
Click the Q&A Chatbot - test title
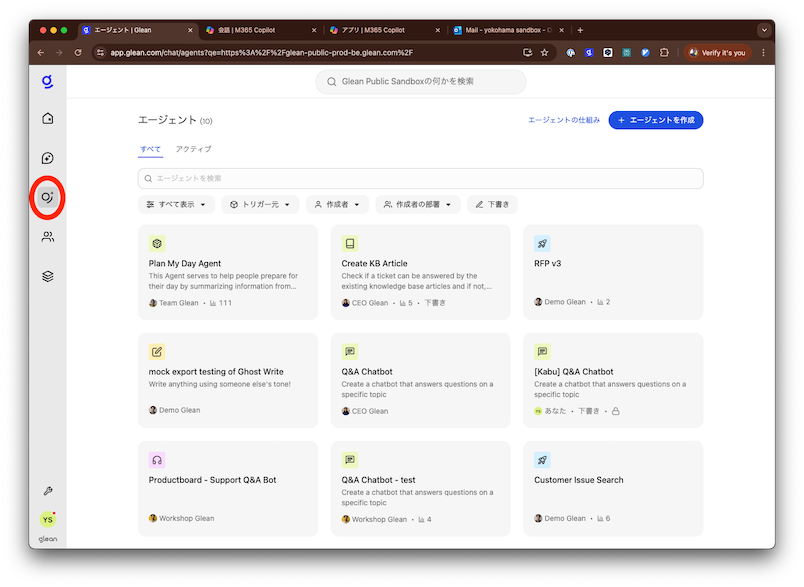[378, 480]
